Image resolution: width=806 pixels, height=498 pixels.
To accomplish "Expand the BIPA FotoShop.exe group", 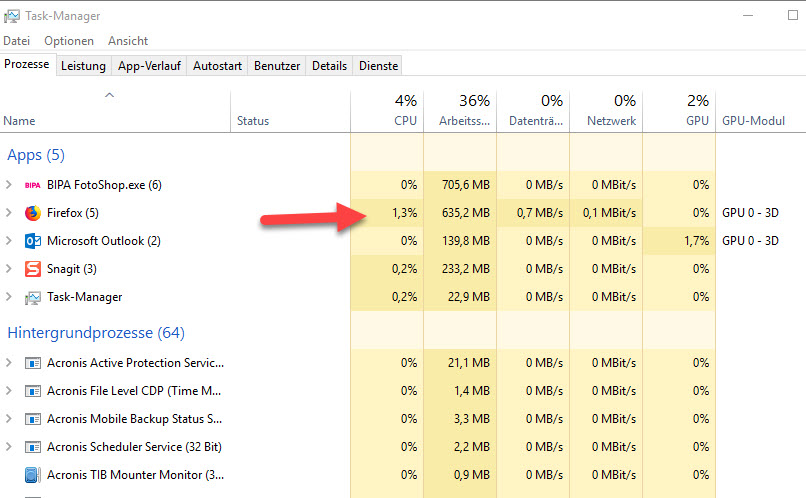I will 9,185.
